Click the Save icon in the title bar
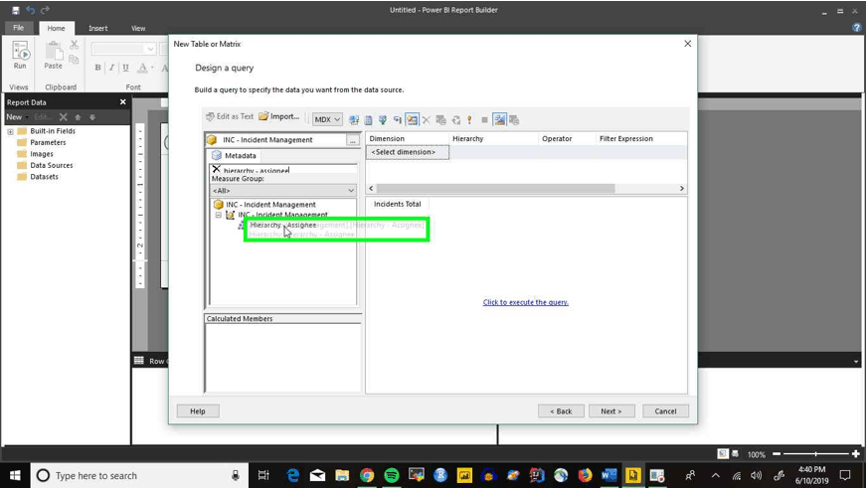The width and height of the screenshot is (868, 489). click(x=16, y=10)
